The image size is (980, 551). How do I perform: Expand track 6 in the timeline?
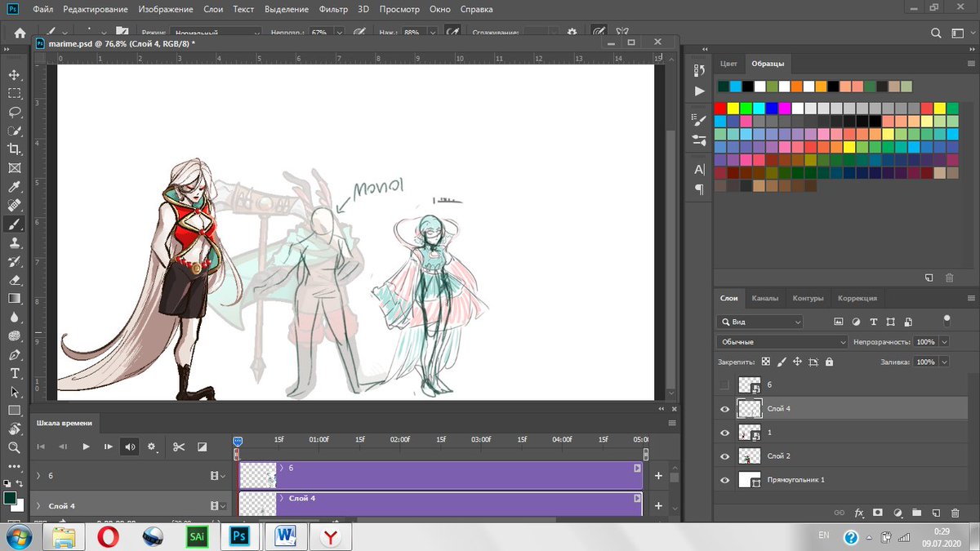point(38,475)
